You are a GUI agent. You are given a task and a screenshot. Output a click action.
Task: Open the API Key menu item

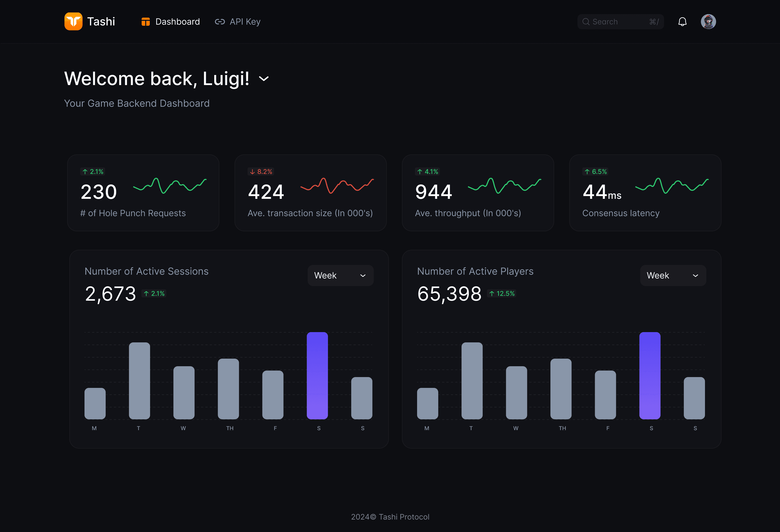point(238,22)
